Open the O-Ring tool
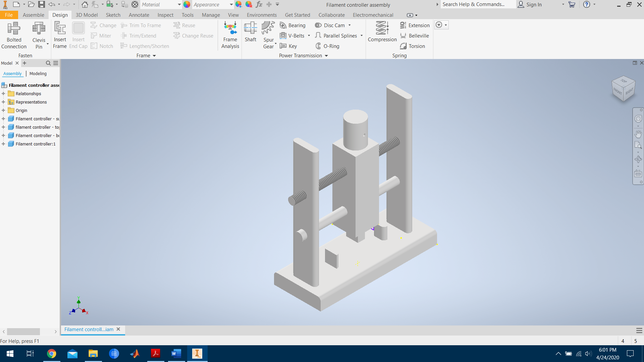644x362 pixels. pos(327,46)
